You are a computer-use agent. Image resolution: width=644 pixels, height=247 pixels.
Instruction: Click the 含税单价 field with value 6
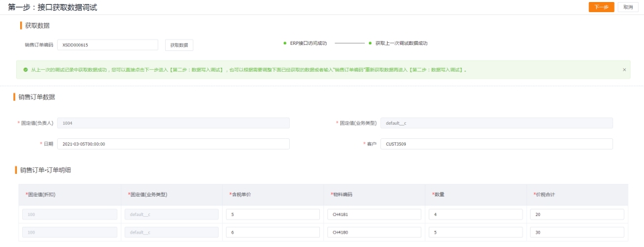click(x=273, y=232)
